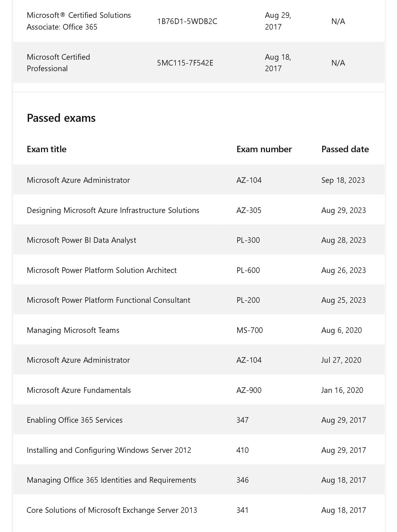Click exam number 410

coord(242,450)
